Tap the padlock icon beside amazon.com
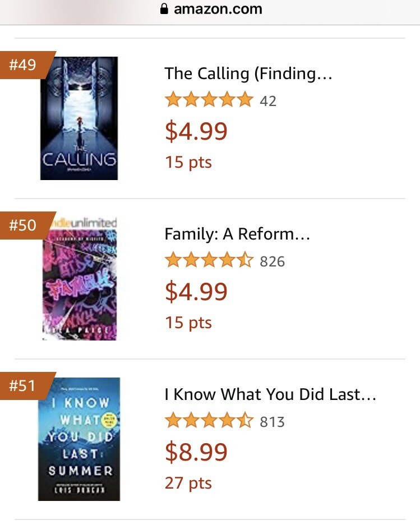This screenshot has width=420, height=529. (x=164, y=10)
